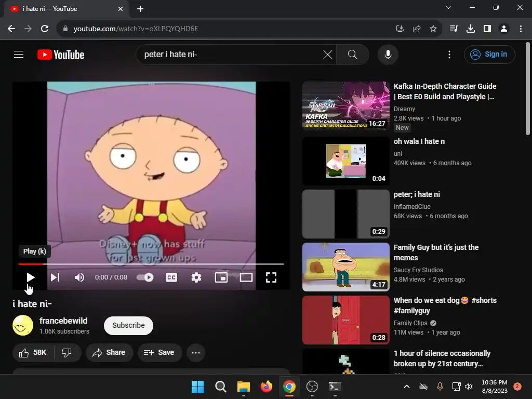The width and height of the screenshot is (532, 399).
Task: Toggle Chrome side panel
Action: (x=487, y=29)
